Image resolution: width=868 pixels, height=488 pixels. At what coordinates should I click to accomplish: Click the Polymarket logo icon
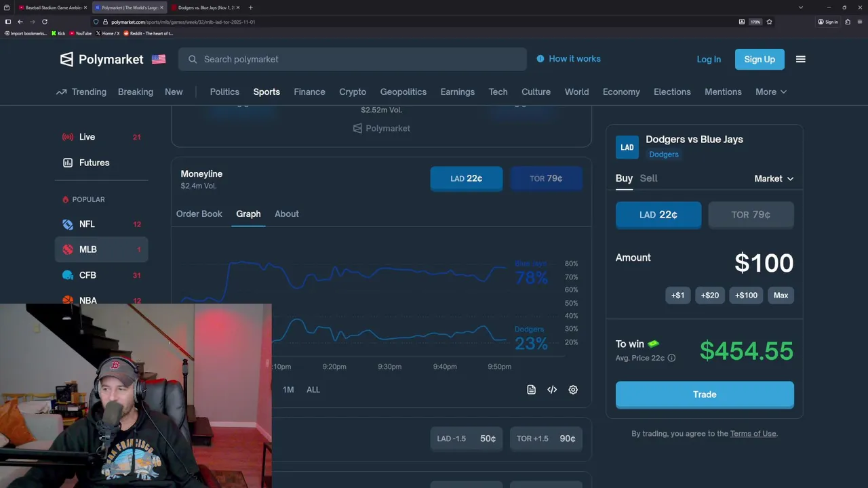66,60
